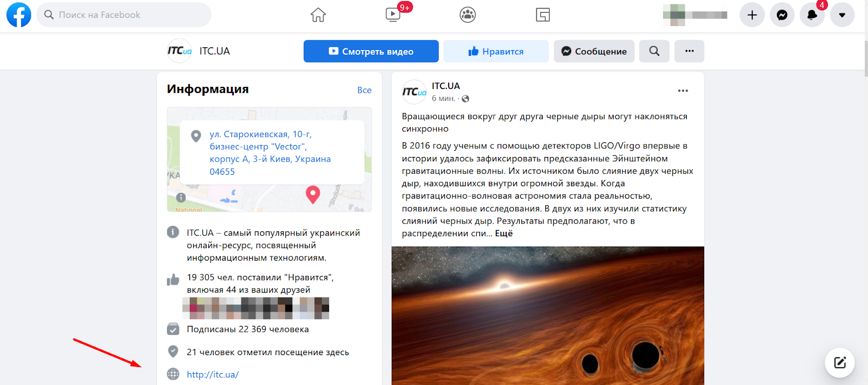Click the Сообщение message button
This screenshot has height=385, width=868.
pyautogui.click(x=594, y=51)
